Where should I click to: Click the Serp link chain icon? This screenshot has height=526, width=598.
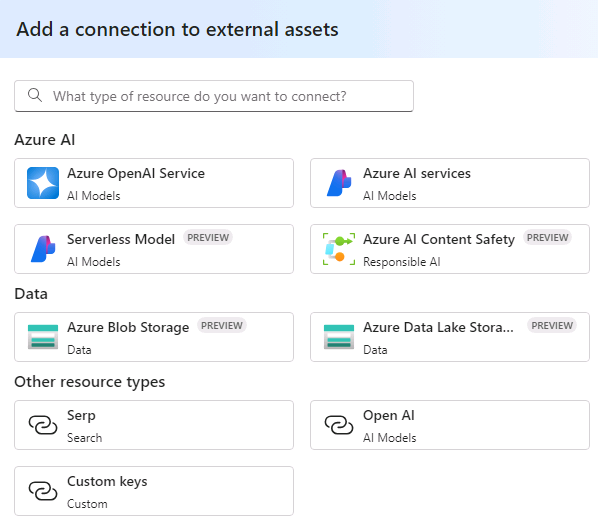pyautogui.click(x=43, y=425)
